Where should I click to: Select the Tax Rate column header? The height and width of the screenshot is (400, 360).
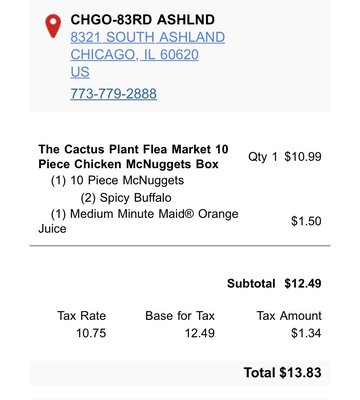[x=81, y=316]
